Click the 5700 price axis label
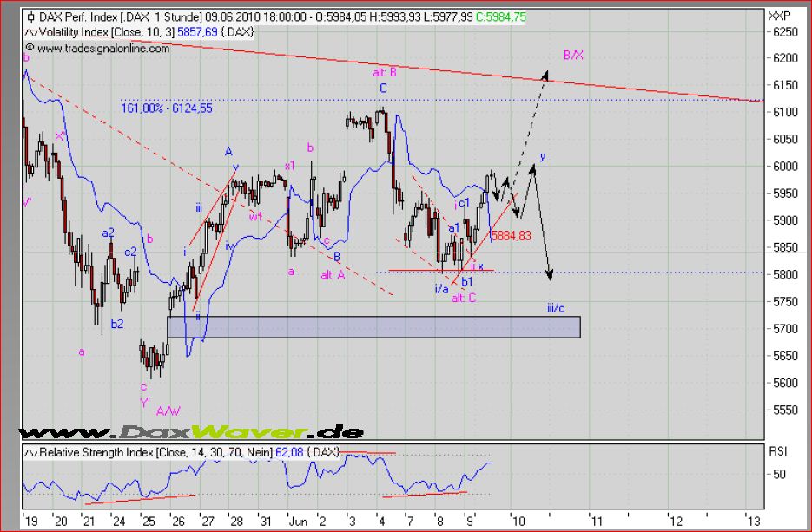812x532 pixels. pyautogui.click(x=786, y=329)
